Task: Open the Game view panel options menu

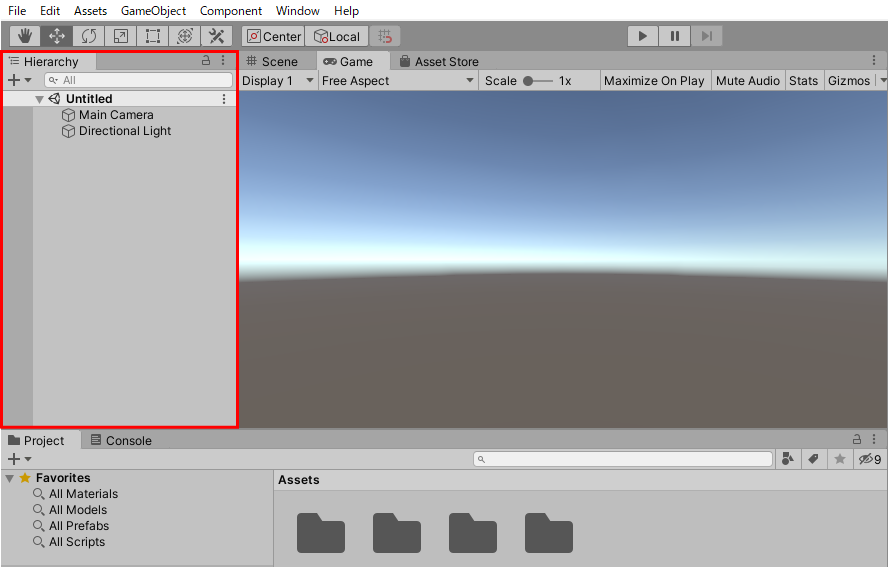Action: [874, 60]
